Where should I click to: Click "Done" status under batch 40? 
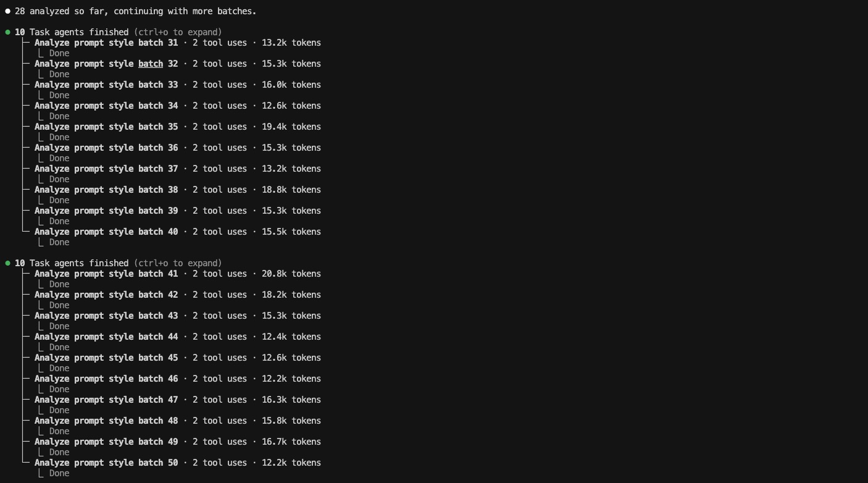click(59, 242)
